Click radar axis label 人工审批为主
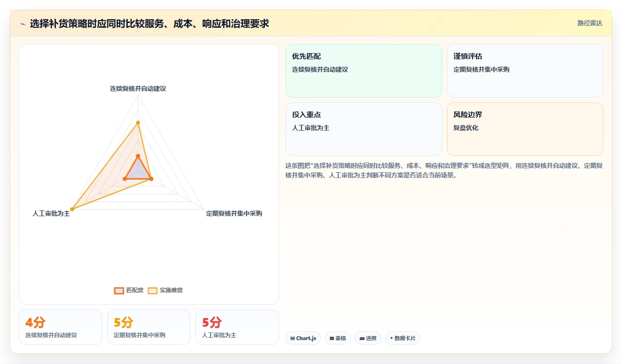This screenshot has width=622, height=364. point(51,213)
